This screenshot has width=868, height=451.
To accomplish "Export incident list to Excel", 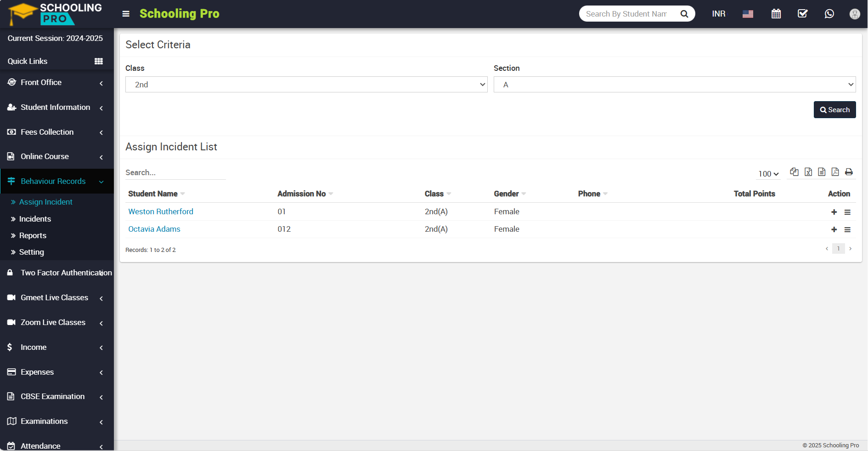I will pos(808,172).
